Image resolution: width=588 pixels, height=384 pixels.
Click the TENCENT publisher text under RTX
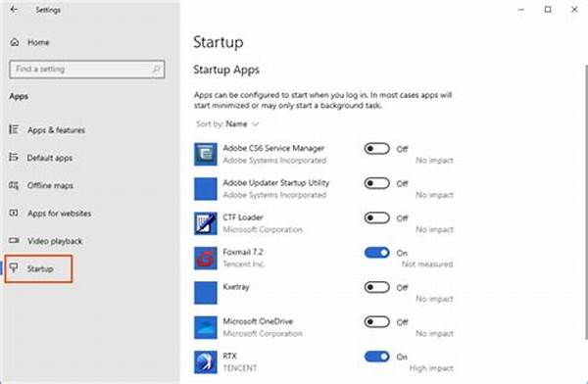coord(240,368)
